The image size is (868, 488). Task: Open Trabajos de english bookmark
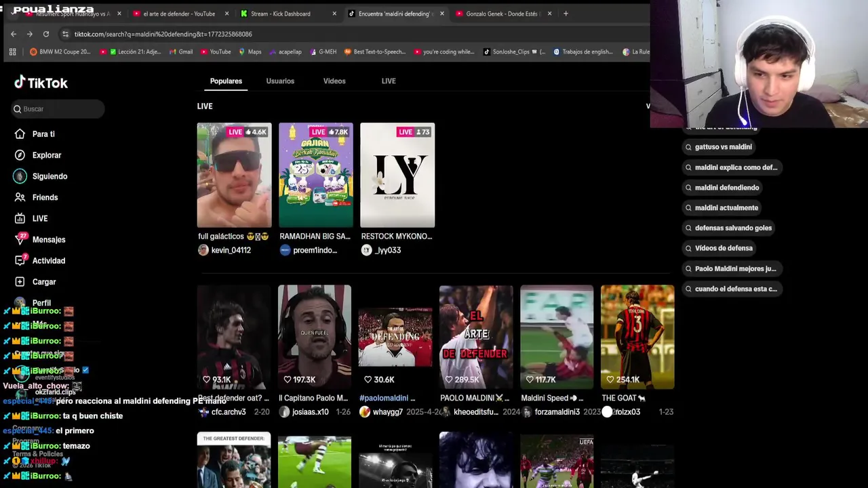click(x=583, y=52)
